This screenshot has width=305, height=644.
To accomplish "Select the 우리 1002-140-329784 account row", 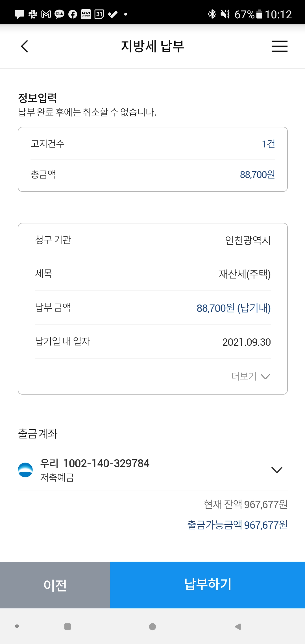I will coord(141,470).
